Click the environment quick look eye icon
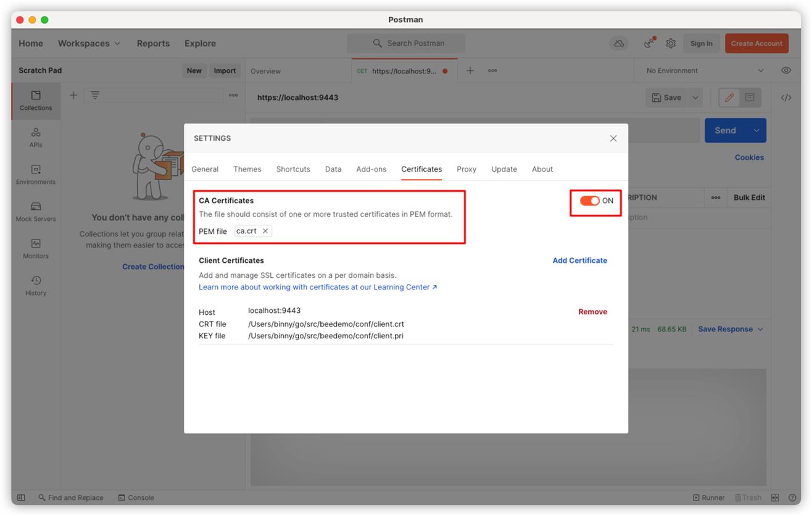The height and width of the screenshot is (516, 812). tap(786, 70)
